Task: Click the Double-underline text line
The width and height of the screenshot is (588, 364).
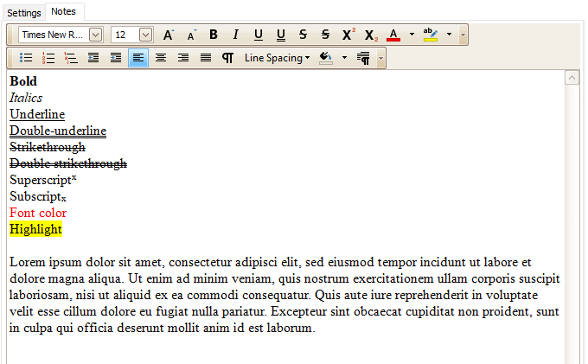Action: 58,131
